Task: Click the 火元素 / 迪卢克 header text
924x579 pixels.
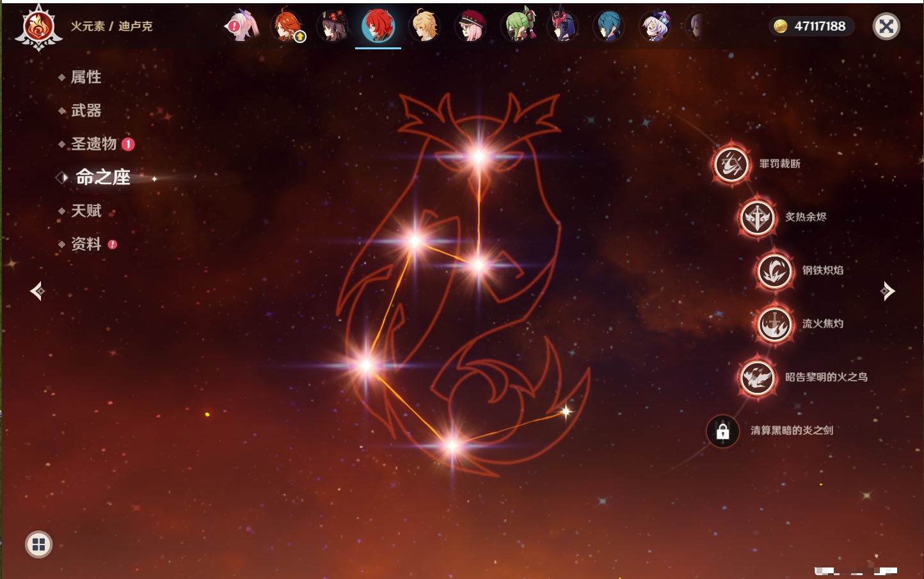Action: 111,26
